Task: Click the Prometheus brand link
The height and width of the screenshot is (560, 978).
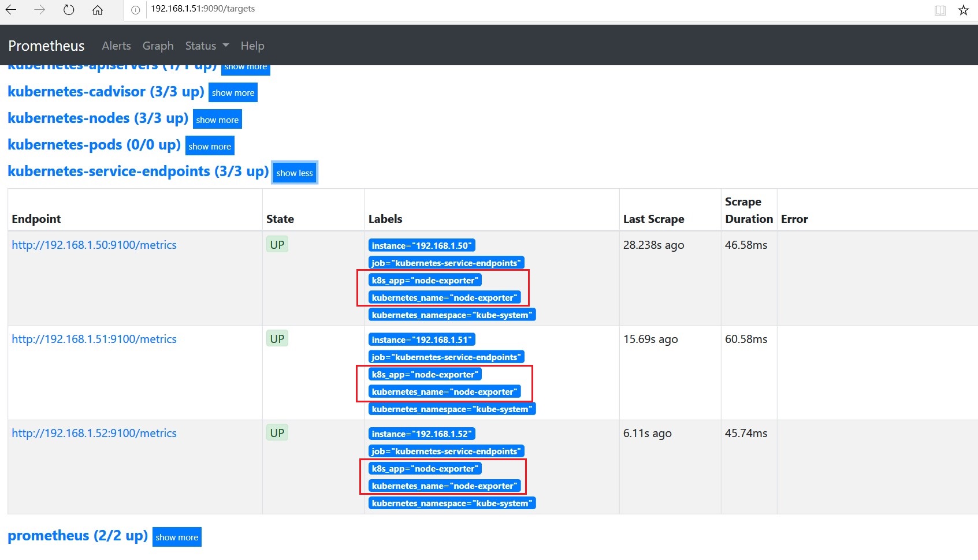Action: coord(46,46)
